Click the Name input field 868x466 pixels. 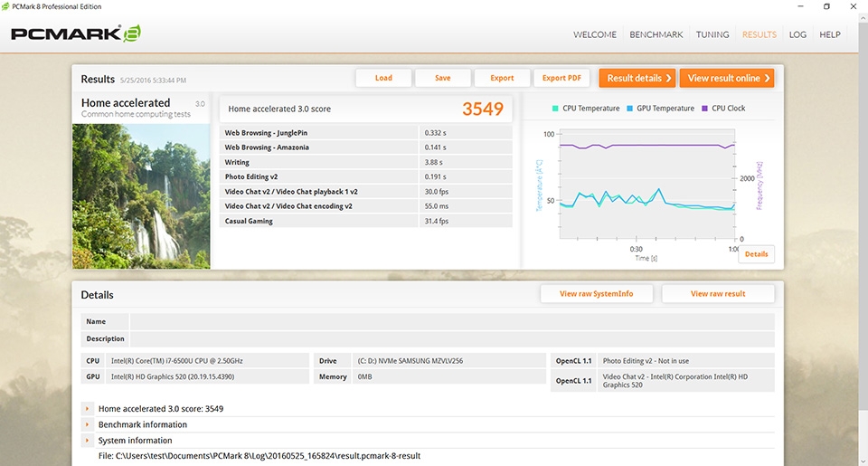click(x=451, y=321)
